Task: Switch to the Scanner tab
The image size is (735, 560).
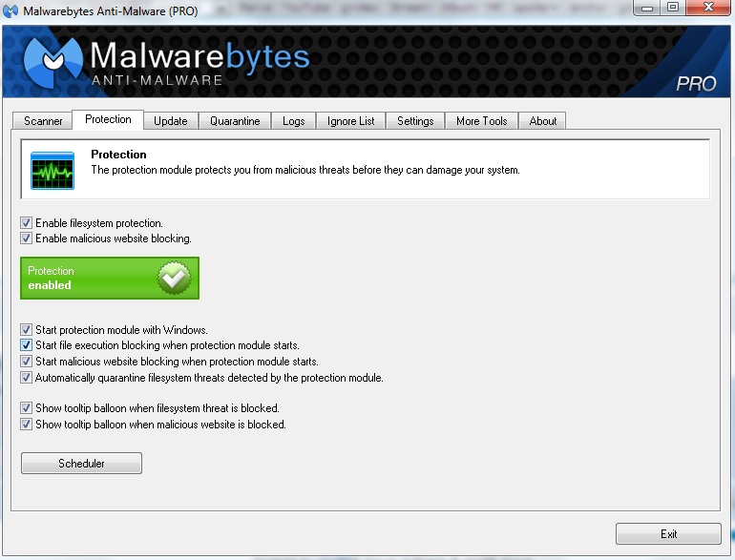Action: point(43,121)
